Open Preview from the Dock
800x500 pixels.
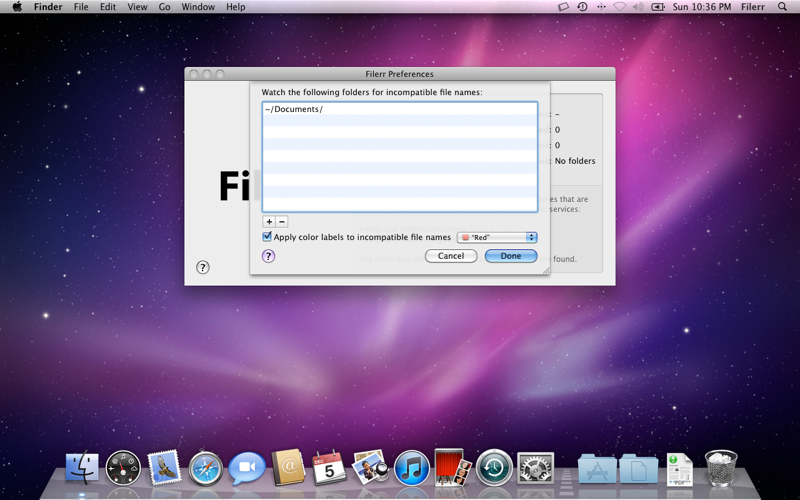coord(370,467)
